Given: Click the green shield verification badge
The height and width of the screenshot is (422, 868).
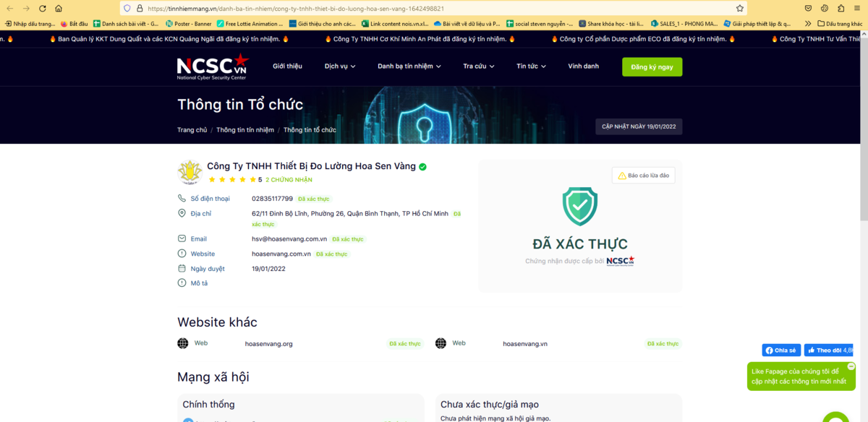Looking at the screenshot, I should click(580, 207).
